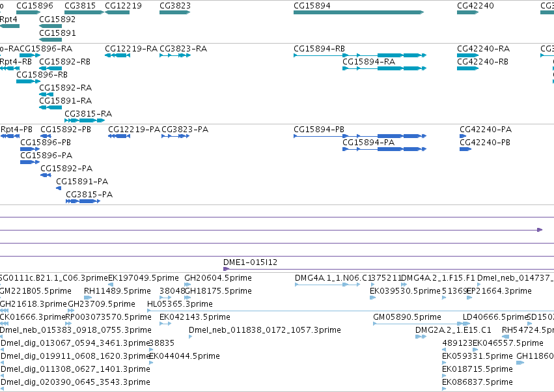Click the Dmel_neb_011838_0172_1057.3prime label
The width and height of the screenshot is (554, 392).
[x=265, y=329]
